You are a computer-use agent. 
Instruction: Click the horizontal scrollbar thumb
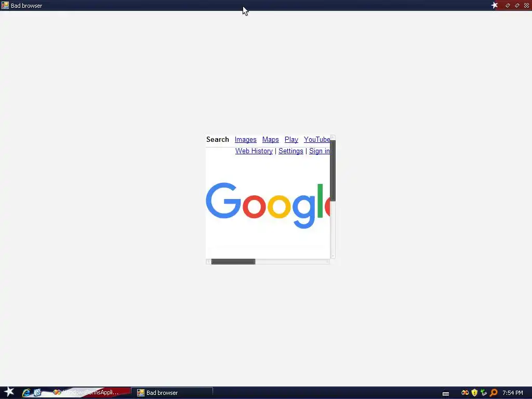point(233,262)
